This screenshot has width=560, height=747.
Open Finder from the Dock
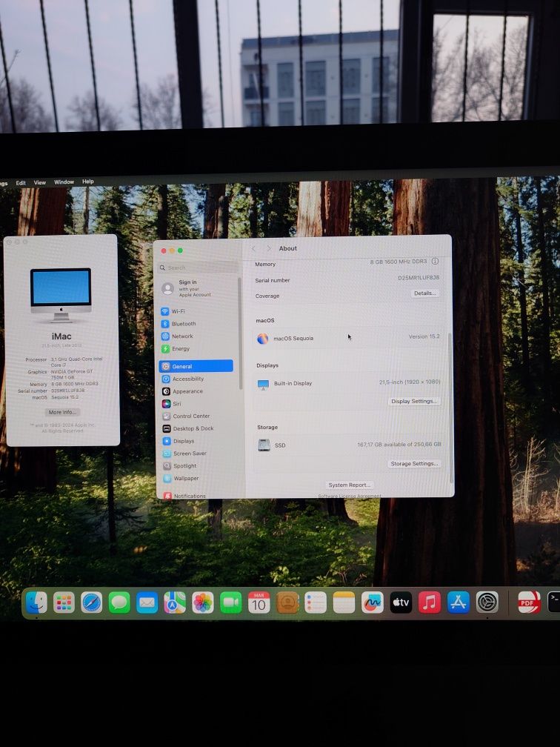37,602
